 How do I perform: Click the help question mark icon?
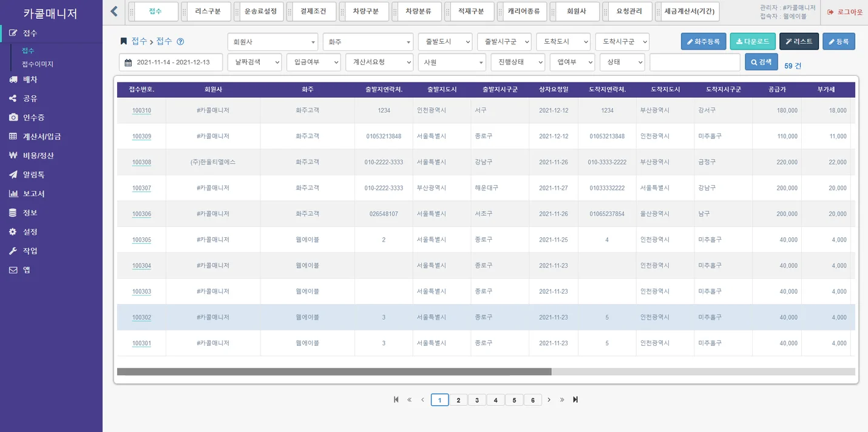pyautogui.click(x=180, y=42)
